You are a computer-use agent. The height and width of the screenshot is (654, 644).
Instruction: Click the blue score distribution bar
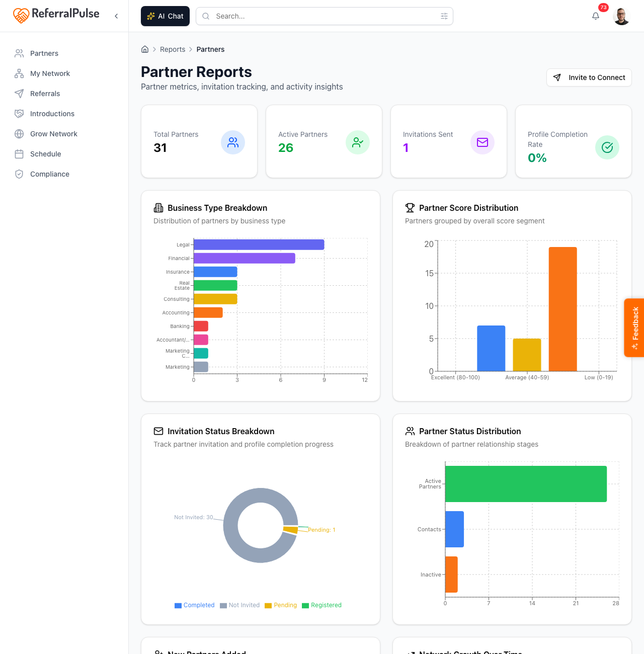[491, 348]
